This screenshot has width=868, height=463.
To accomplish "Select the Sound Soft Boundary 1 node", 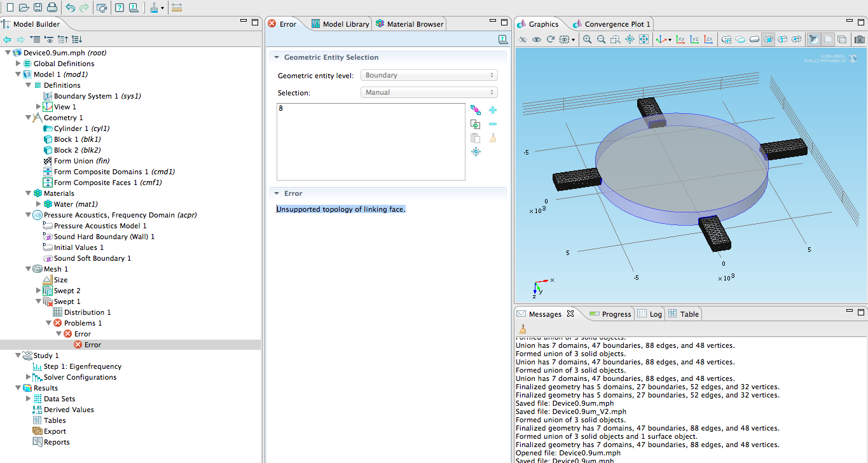I will click(x=92, y=258).
